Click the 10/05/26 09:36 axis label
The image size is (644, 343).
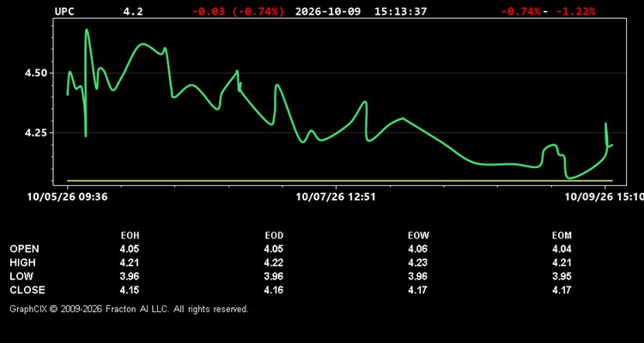coord(67,197)
